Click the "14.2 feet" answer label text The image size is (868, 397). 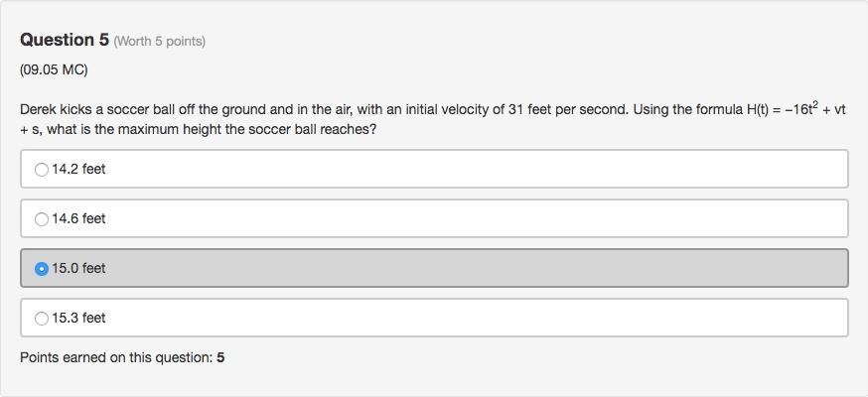78,169
